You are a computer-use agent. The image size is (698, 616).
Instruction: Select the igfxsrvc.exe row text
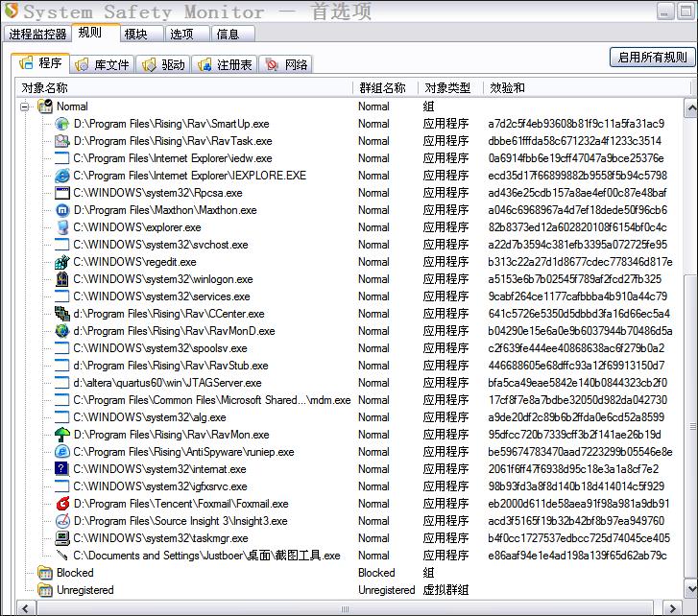pyautogui.click(x=160, y=486)
